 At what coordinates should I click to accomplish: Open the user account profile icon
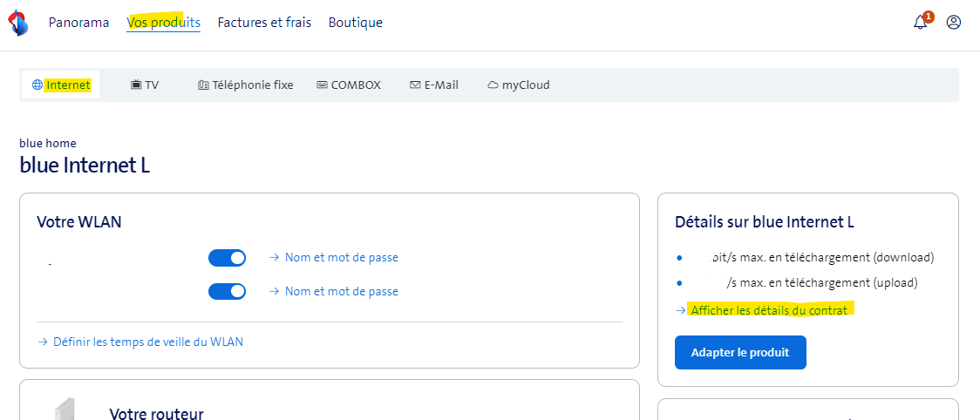tap(954, 23)
